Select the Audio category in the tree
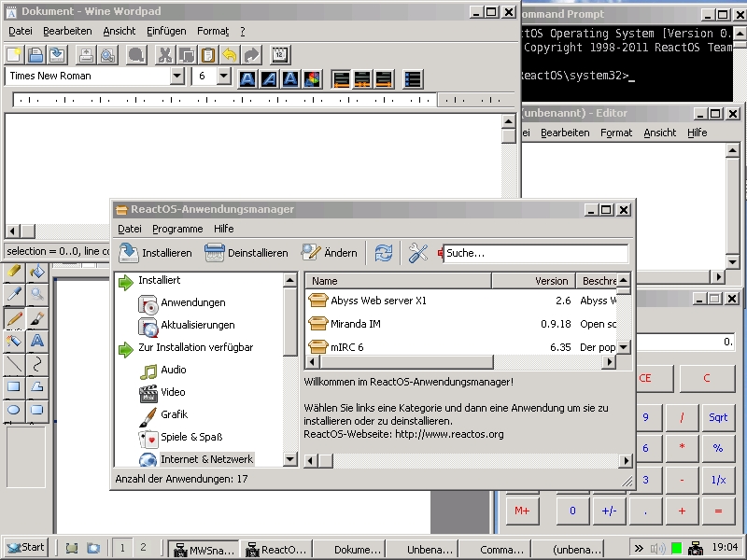The height and width of the screenshot is (560, 747). click(x=173, y=370)
